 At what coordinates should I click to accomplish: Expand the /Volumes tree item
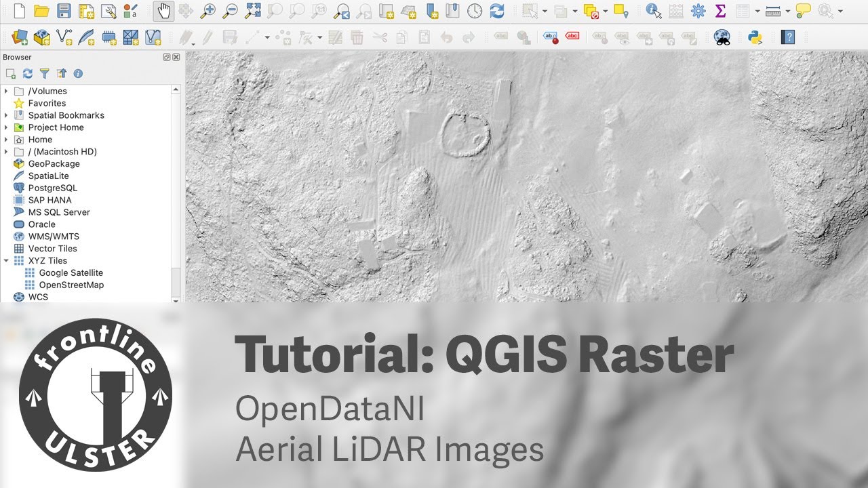pyautogui.click(x=6, y=91)
